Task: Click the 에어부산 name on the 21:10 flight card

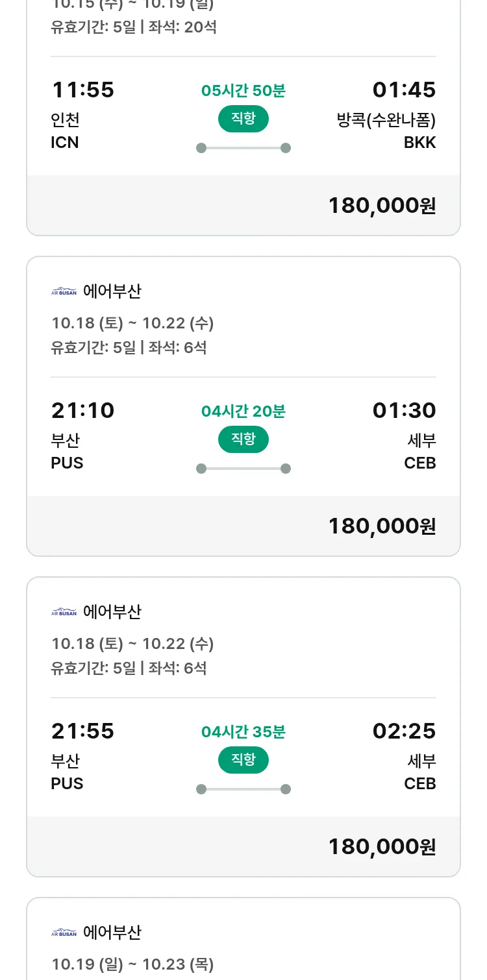Action: 112,292
